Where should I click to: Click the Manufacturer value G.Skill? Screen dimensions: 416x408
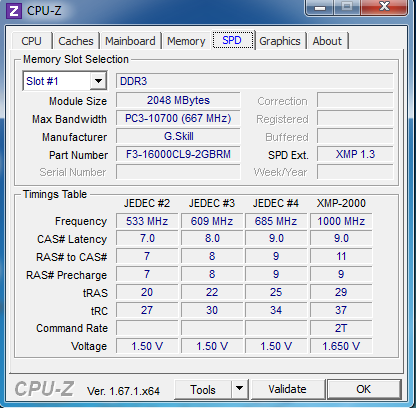(x=178, y=136)
